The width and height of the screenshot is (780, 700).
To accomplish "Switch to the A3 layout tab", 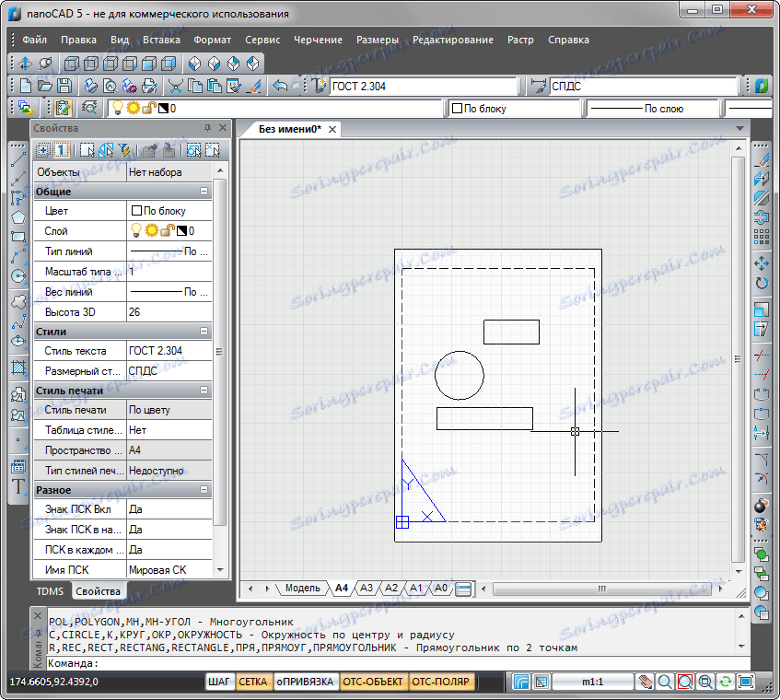I will click(367, 588).
